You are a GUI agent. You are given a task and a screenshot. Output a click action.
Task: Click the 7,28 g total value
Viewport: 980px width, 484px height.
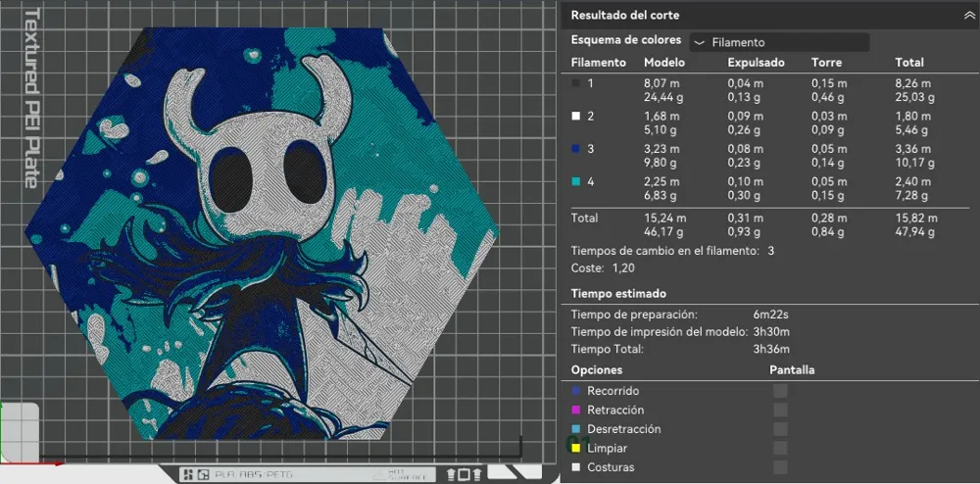[911, 197]
